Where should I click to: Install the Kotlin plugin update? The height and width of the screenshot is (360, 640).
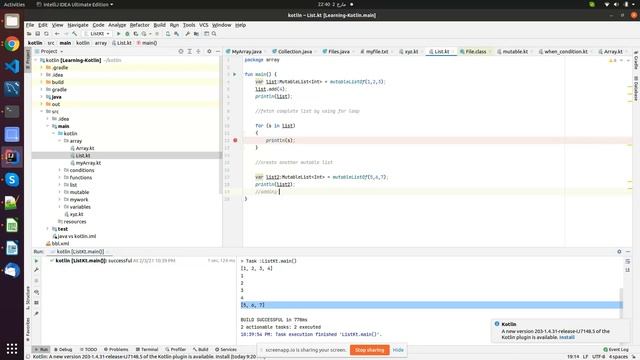pyautogui.click(x=567, y=338)
